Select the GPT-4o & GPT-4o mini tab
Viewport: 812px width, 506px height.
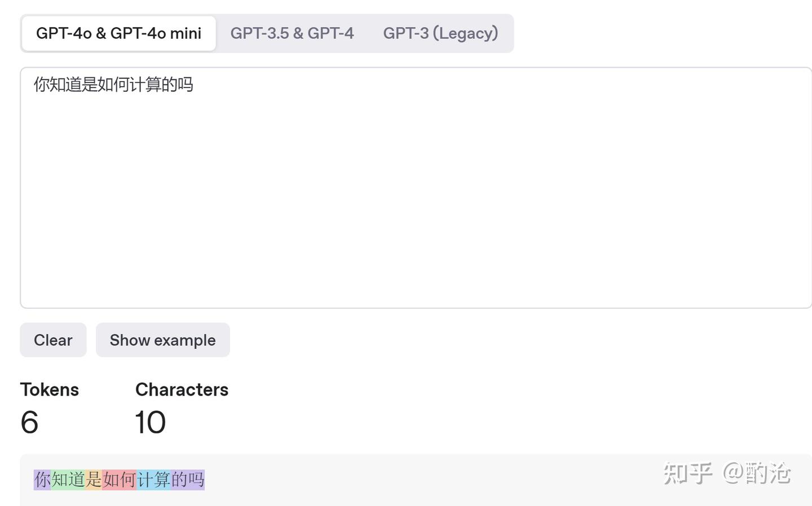coord(118,33)
